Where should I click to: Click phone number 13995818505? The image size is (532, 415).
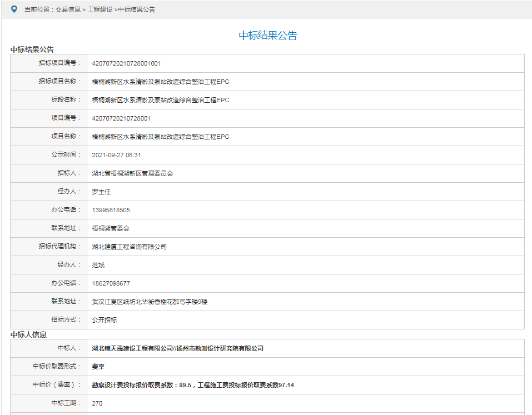click(x=110, y=210)
